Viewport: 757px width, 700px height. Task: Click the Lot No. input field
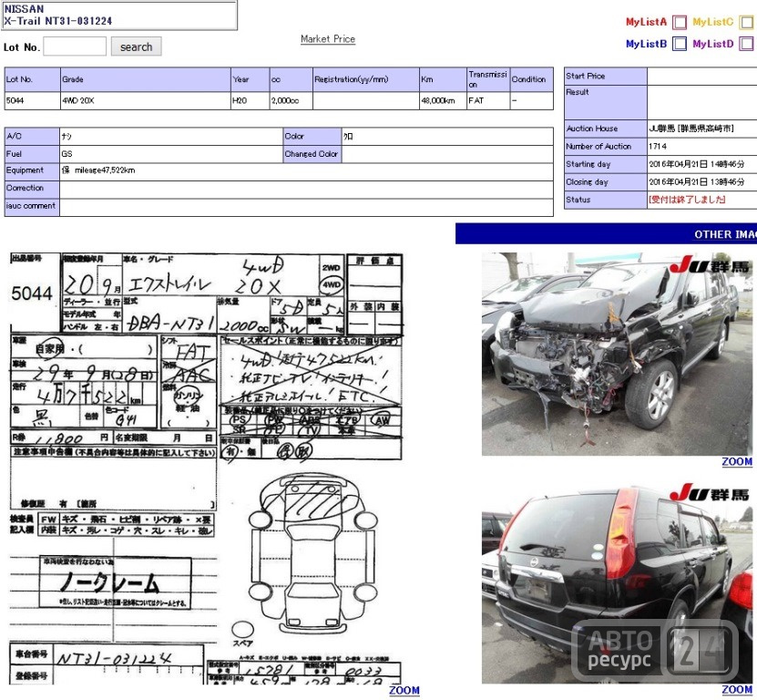[x=75, y=46]
